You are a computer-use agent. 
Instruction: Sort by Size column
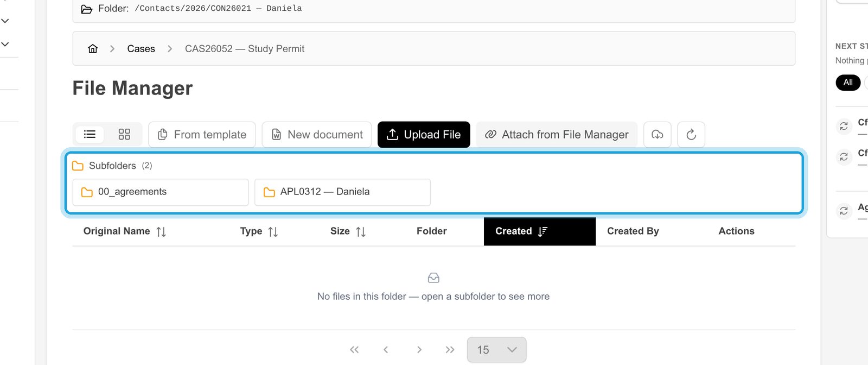(x=348, y=231)
